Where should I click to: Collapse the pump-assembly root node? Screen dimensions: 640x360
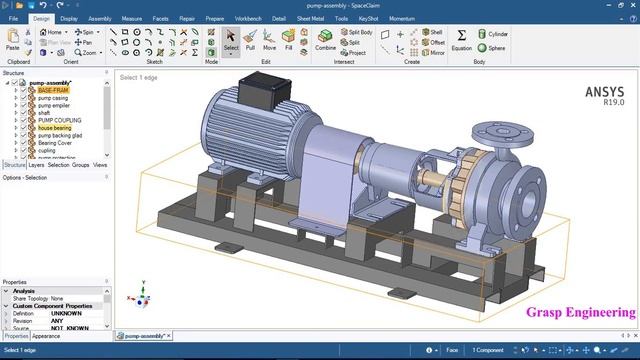pyautogui.click(x=7, y=83)
